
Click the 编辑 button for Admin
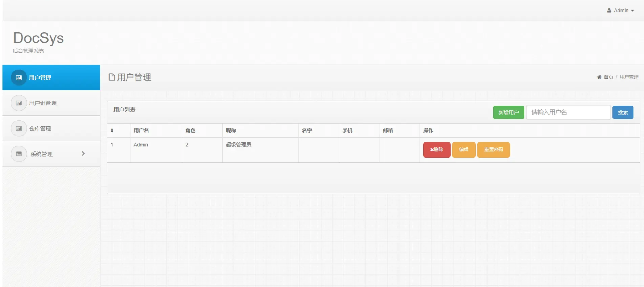pos(464,150)
